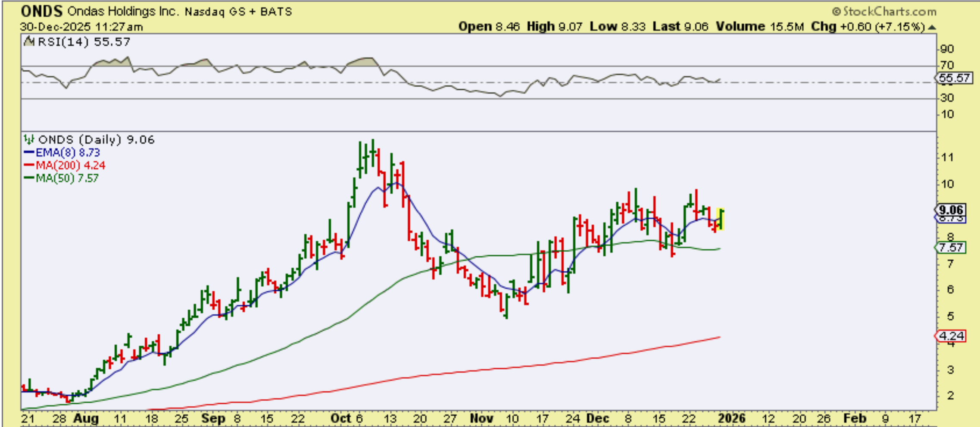Click the Open 8.46 value
Screen dimensions: 980x427
click(490, 27)
